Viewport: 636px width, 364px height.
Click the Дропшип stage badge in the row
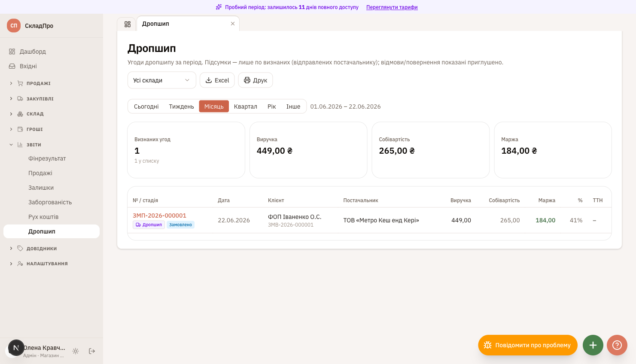point(149,224)
